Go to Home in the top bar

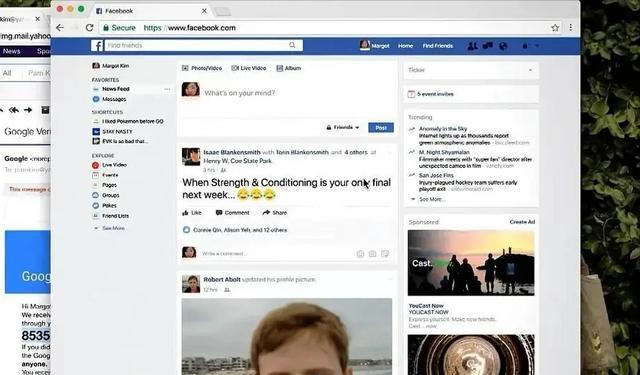click(405, 46)
